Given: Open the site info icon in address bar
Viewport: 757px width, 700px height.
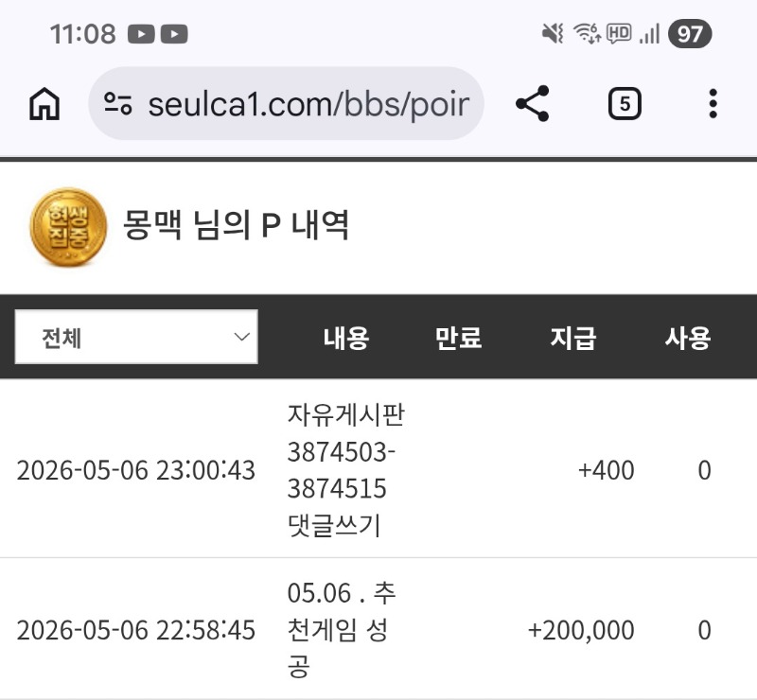Looking at the screenshot, I should (117, 103).
